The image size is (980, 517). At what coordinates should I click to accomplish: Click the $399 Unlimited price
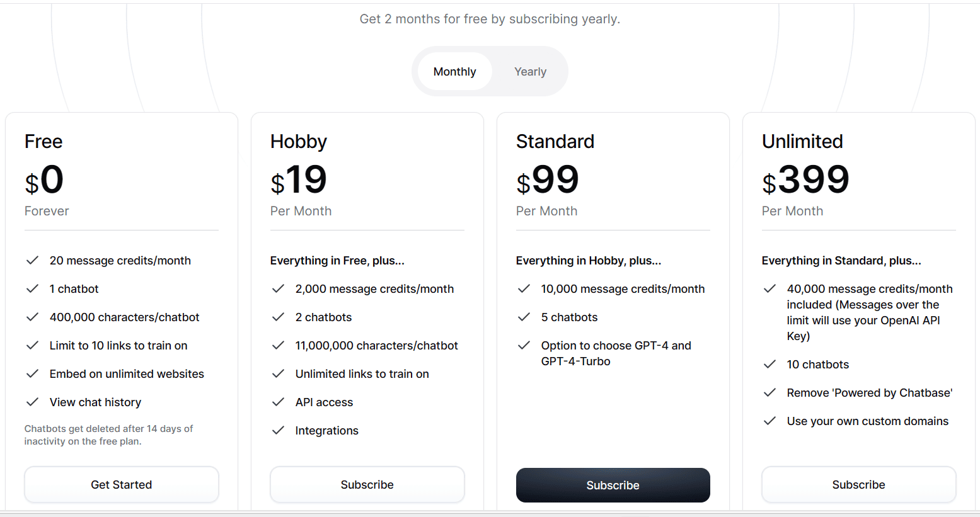805,180
